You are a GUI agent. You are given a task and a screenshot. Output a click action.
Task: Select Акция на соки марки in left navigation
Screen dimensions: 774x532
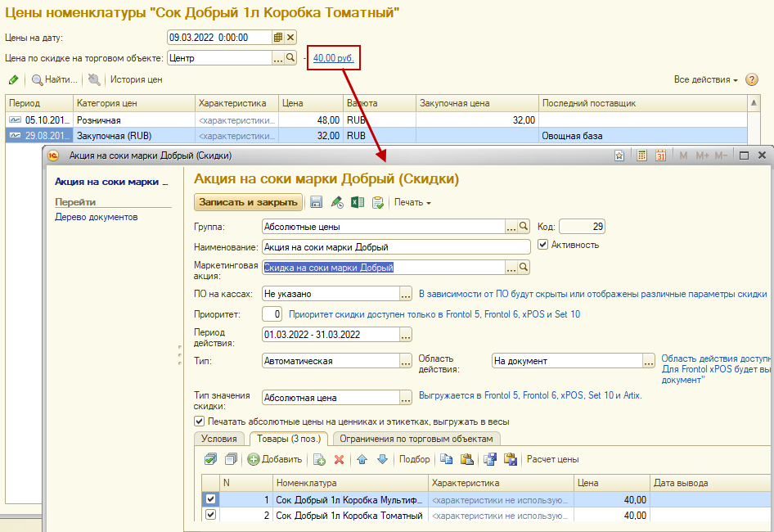[x=111, y=182]
